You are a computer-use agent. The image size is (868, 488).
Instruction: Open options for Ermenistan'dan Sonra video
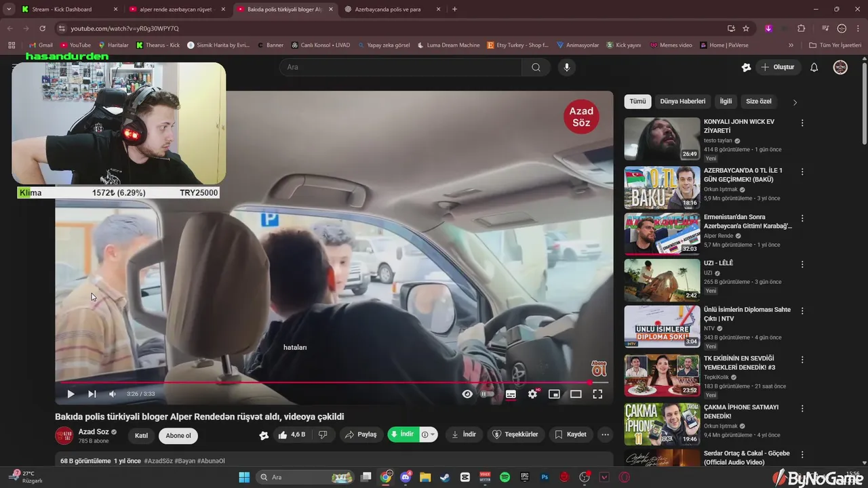(x=802, y=218)
